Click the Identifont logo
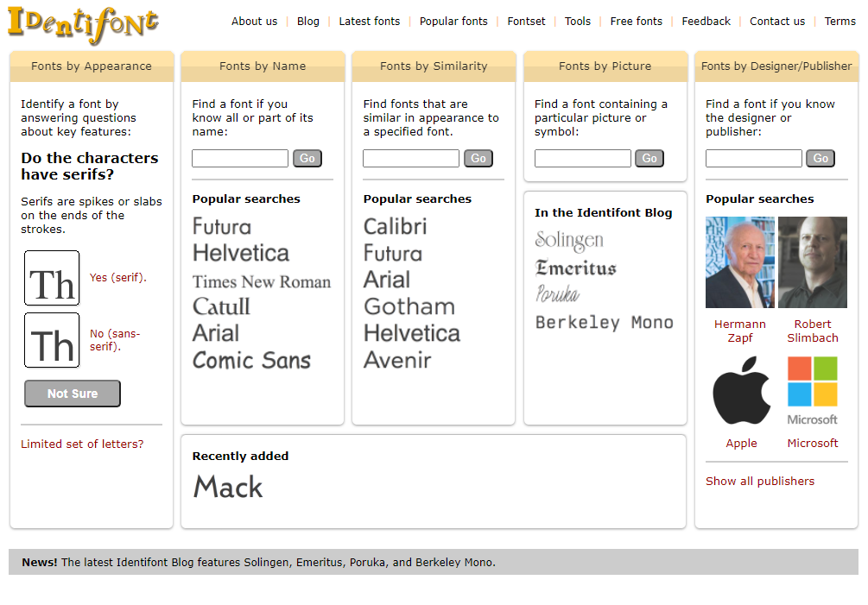868x605 pixels. [x=83, y=24]
